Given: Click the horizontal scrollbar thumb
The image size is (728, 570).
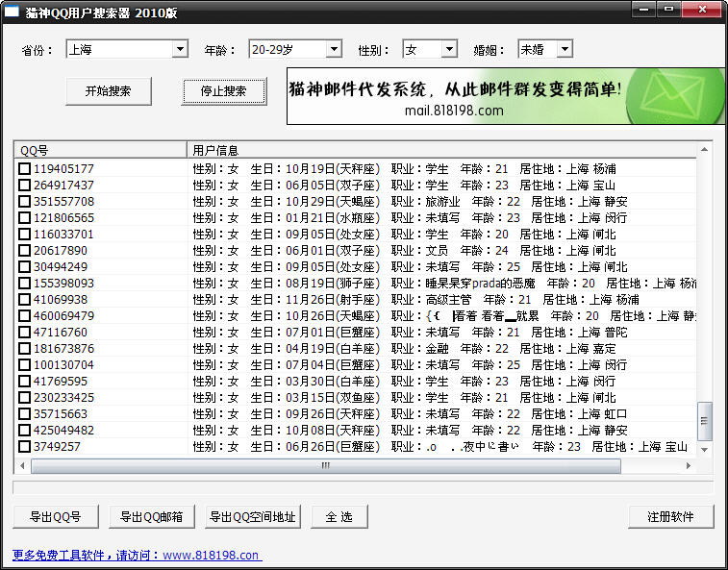Looking at the screenshot, I should (x=325, y=465).
